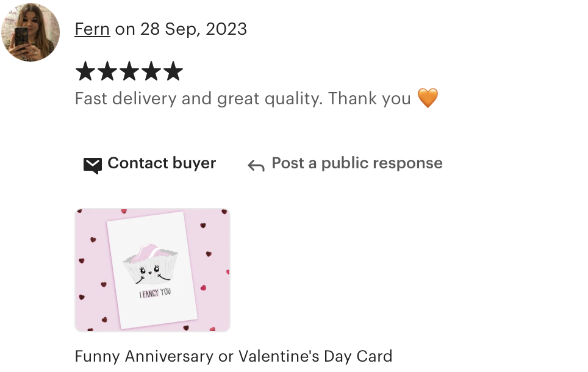Click the fifth and last rating star

coord(173,71)
